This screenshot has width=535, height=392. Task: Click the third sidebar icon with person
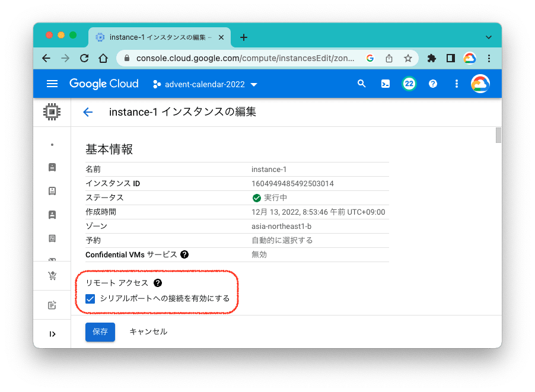click(52, 215)
